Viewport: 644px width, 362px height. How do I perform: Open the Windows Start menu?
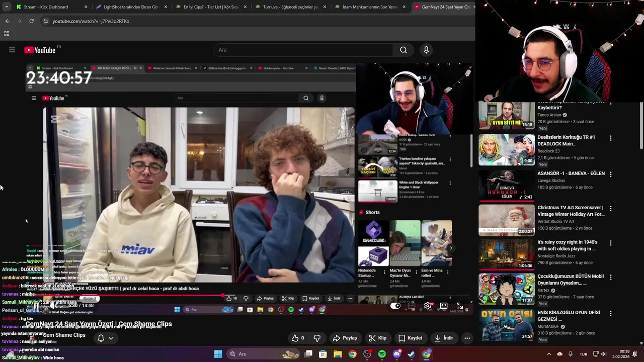tap(218, 354)
